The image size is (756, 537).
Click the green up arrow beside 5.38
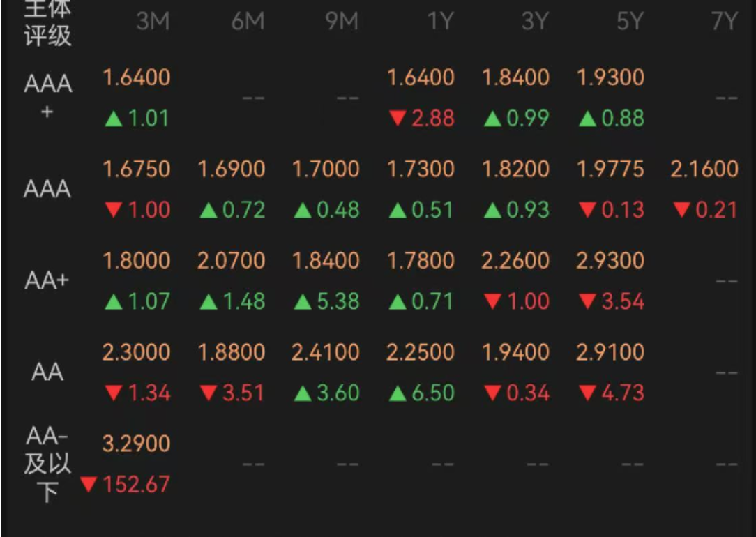303,302
